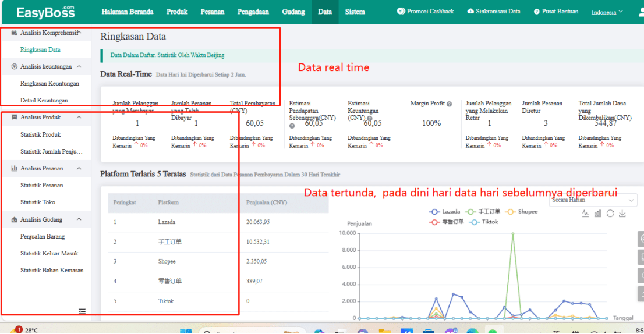
Task: Open the Halaman Beranda menu
Action: pyautogui.click(x=128, y=12)
